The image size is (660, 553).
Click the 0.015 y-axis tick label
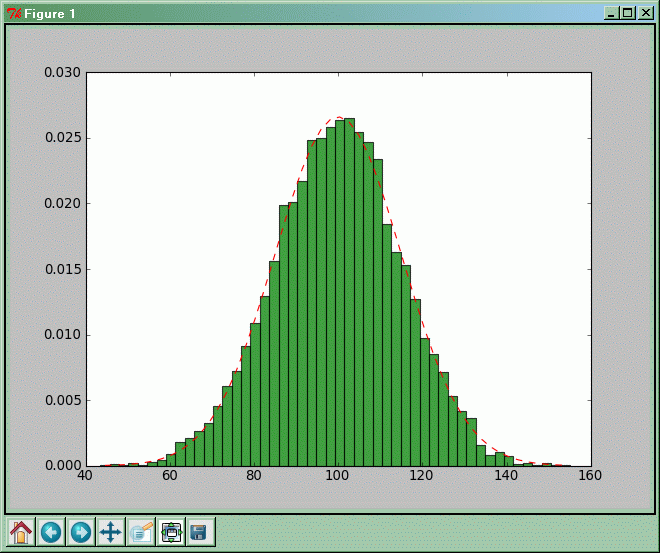coord(63,270)
